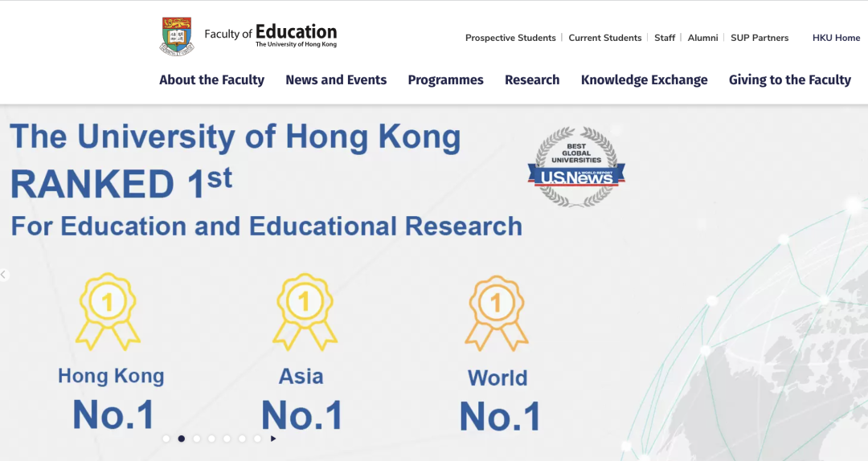This screenshot has height=461, width=868.
Task: Expand the Research menu
Action: click(532, 80)
